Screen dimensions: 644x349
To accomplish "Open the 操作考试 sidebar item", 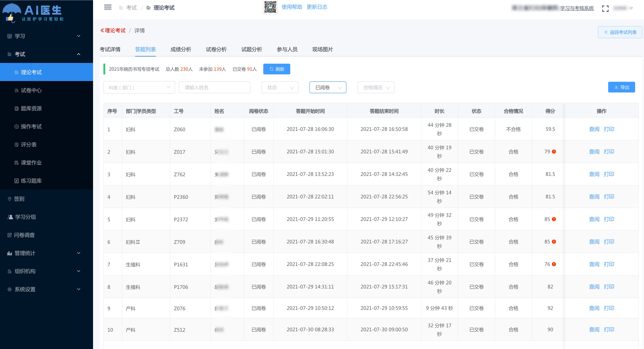I will coord(47,126).
